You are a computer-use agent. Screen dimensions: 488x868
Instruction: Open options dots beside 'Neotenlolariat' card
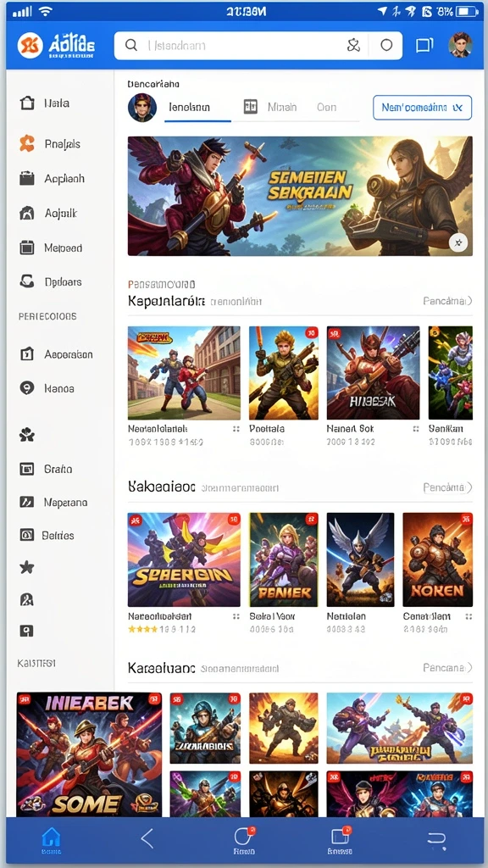236,429
